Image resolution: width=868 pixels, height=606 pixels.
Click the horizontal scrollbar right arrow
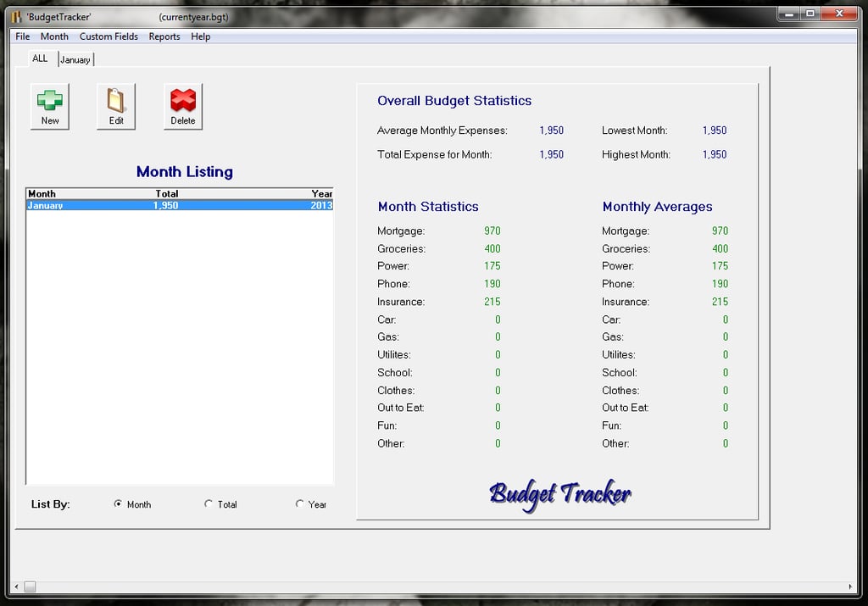coord(850,587)
